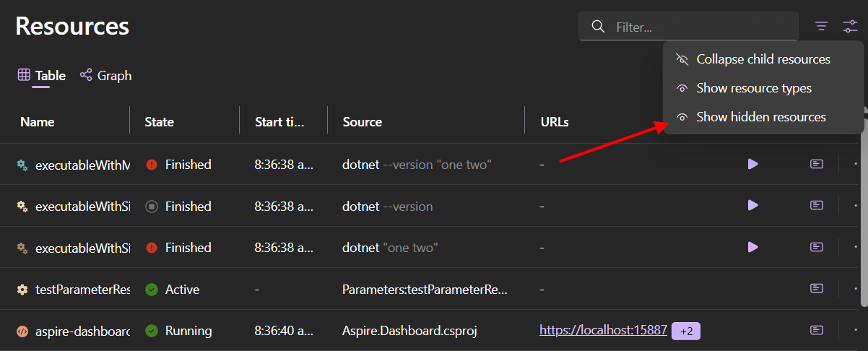Click the red error state icon of first row
Screen dimensions: 868x351
click(x=152, y=165)
